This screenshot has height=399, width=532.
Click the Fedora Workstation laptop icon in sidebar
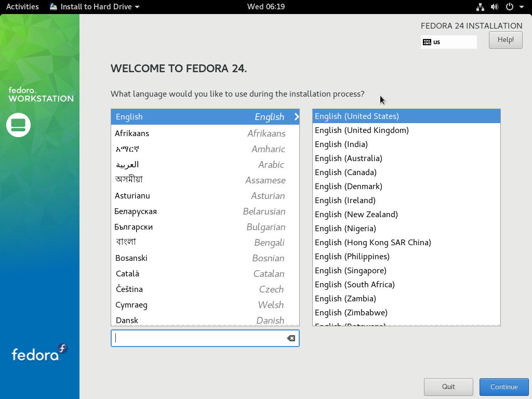(x=18, y=125)
